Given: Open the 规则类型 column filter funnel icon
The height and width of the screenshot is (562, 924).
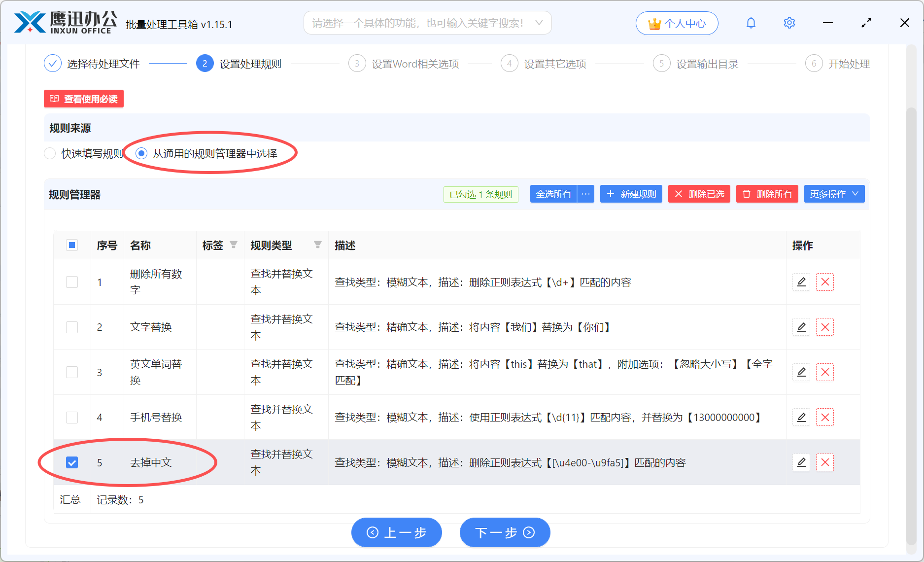Looking at the screenshot, I should (318, 245).
